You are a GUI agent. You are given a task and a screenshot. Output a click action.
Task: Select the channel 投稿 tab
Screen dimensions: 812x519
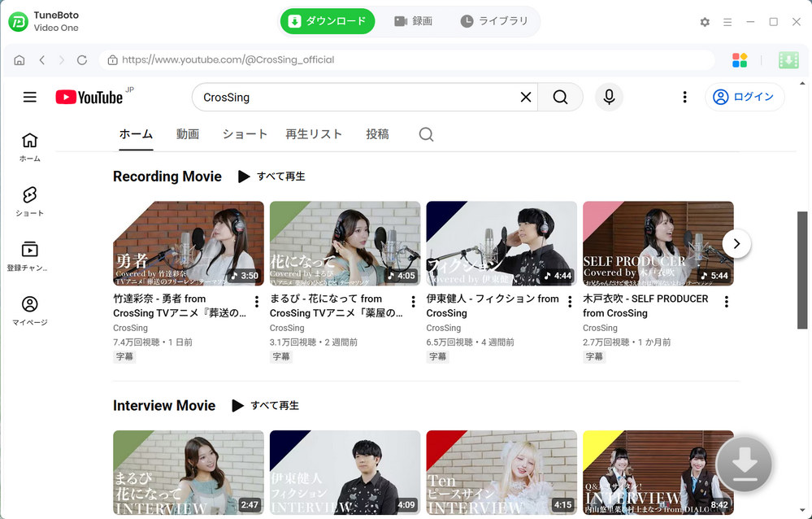(377, 134)
